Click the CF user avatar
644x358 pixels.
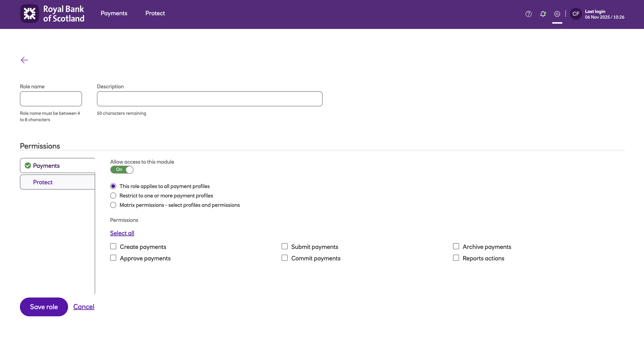click(576, 14)
